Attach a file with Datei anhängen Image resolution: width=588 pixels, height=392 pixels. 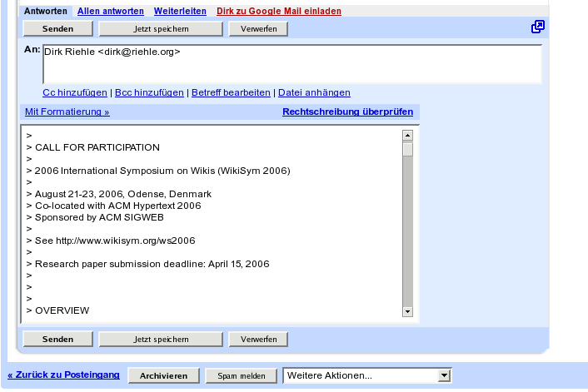[314, 92]
